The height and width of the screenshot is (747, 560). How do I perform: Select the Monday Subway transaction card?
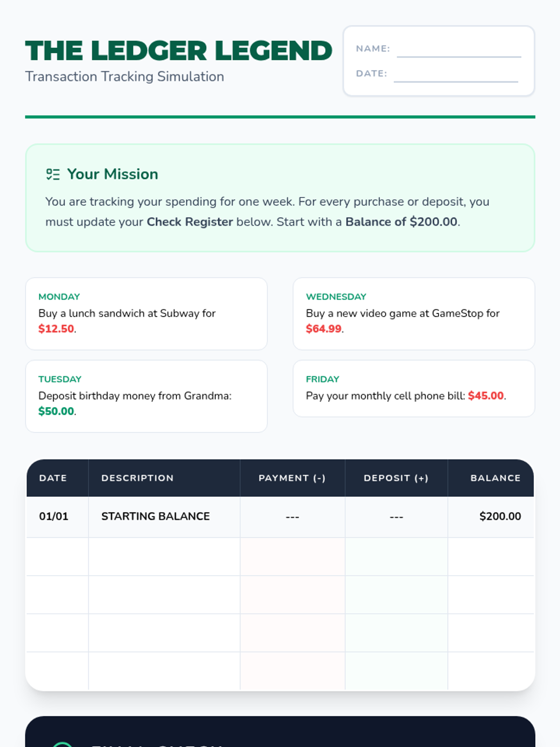[x=146, y=314]
